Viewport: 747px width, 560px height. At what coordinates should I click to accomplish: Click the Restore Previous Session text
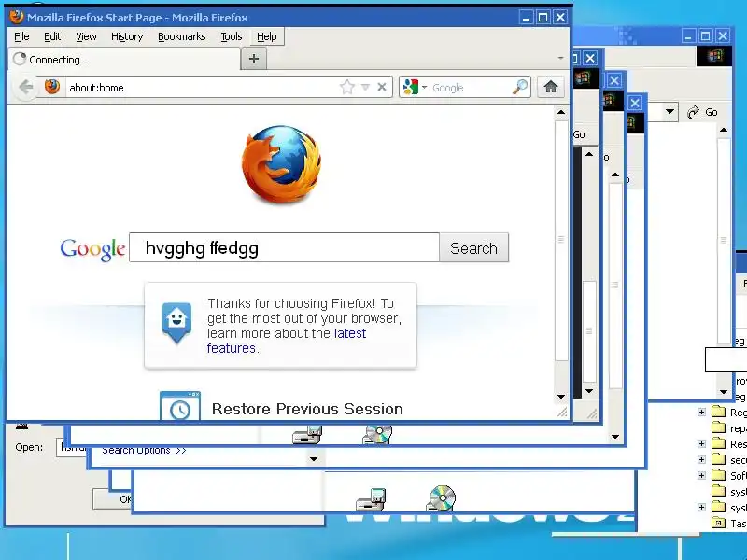[x=307, y=409]
